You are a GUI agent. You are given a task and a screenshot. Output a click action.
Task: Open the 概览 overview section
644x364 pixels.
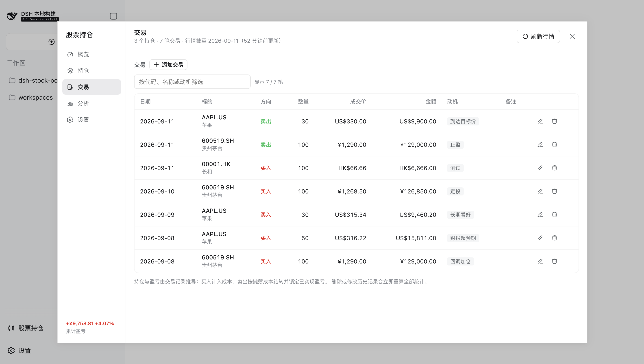(x=91, y=54)
